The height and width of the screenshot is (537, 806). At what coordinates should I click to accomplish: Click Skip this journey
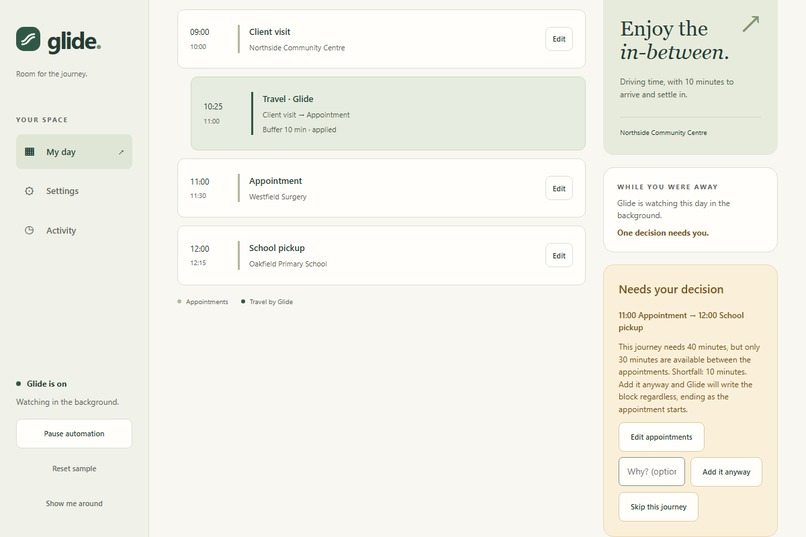[658, 507]
